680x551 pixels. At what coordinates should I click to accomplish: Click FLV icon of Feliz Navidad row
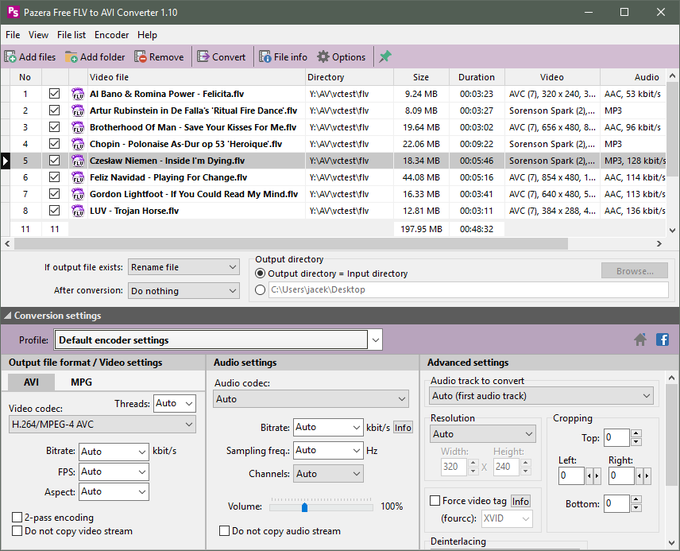(78, 177)
